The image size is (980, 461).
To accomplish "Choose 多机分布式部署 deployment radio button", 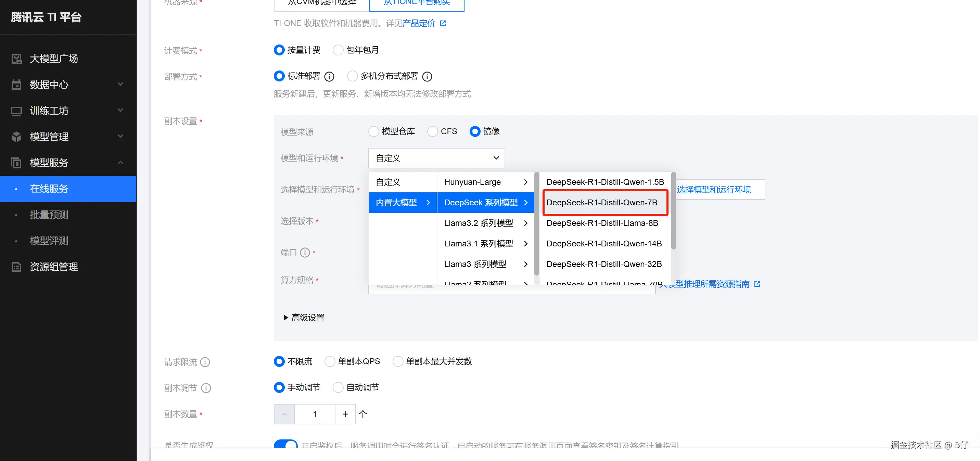I will click(x=352, y=76).
